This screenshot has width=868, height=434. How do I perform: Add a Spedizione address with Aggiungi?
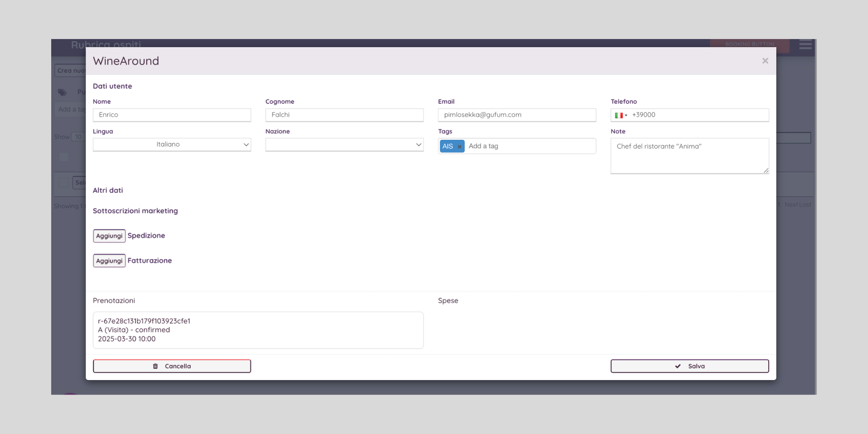pyautogui.click(x=109, y=236)
